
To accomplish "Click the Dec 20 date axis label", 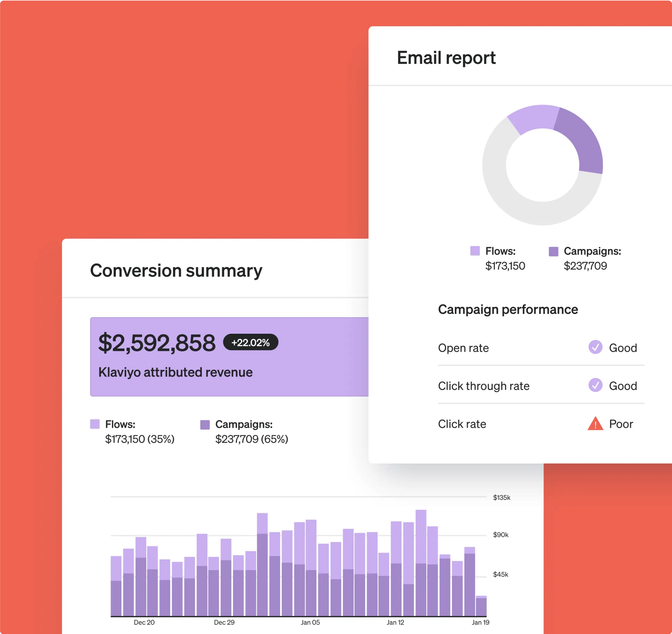I will click(144, 622).
